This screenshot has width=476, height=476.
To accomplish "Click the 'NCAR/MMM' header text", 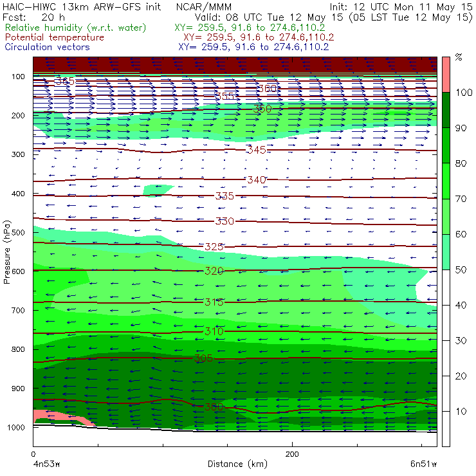I will 204,7.
